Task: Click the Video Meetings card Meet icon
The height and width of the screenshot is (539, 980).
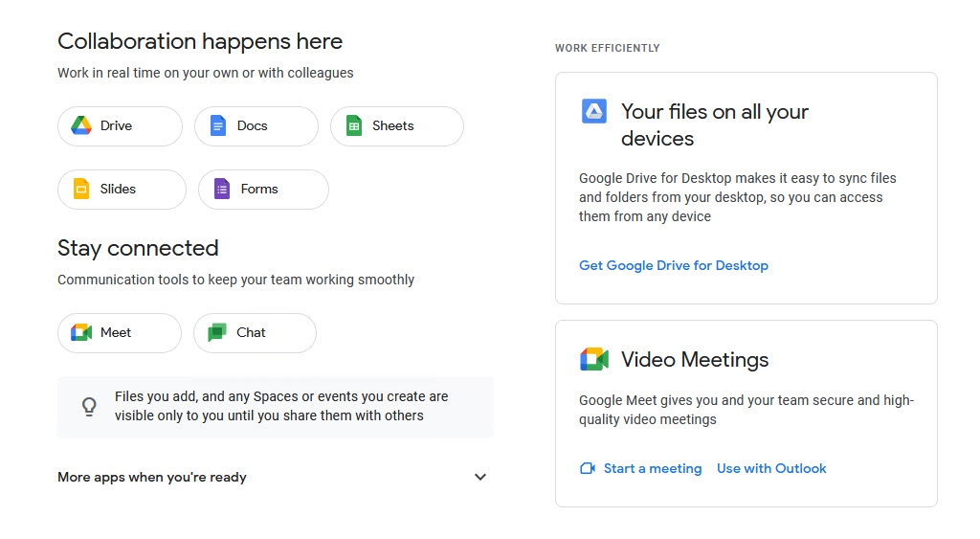Action: [x=593, y=360]
